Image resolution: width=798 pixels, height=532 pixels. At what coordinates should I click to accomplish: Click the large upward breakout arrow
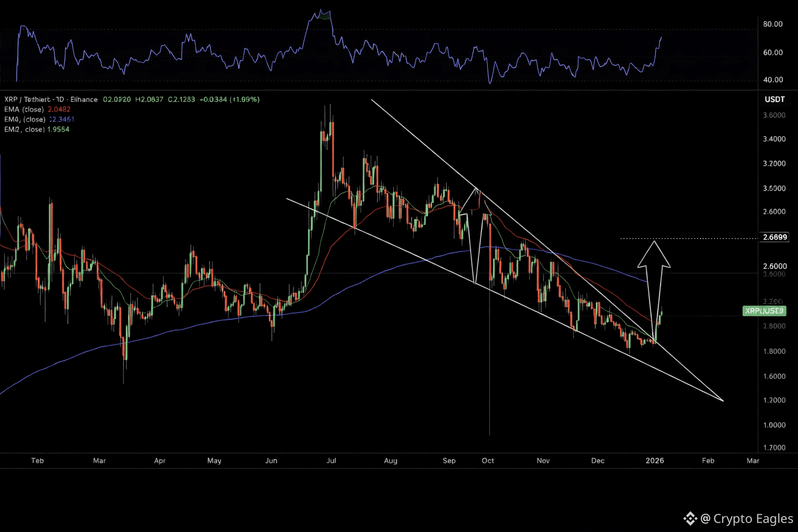coord(654,281)
